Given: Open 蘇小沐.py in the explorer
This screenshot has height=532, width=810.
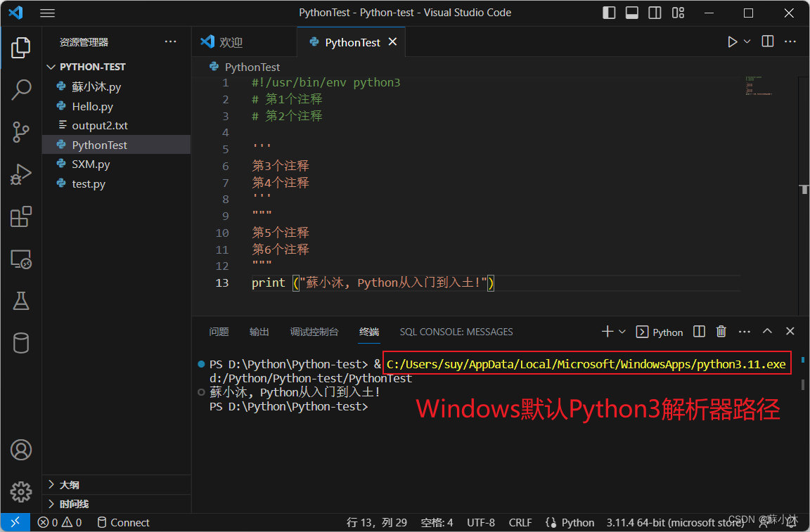Looking at the screenshot, I should coord(116,86).
